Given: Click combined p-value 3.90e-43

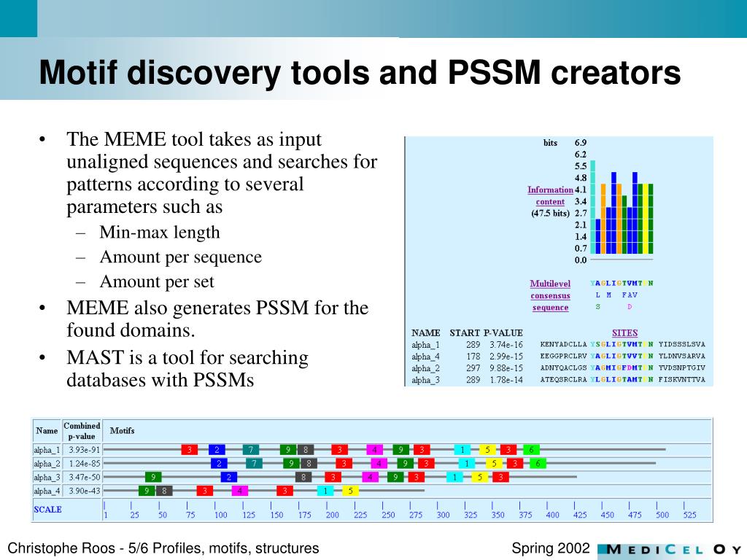Looking at the screenshot, I should tap(85, 491).
